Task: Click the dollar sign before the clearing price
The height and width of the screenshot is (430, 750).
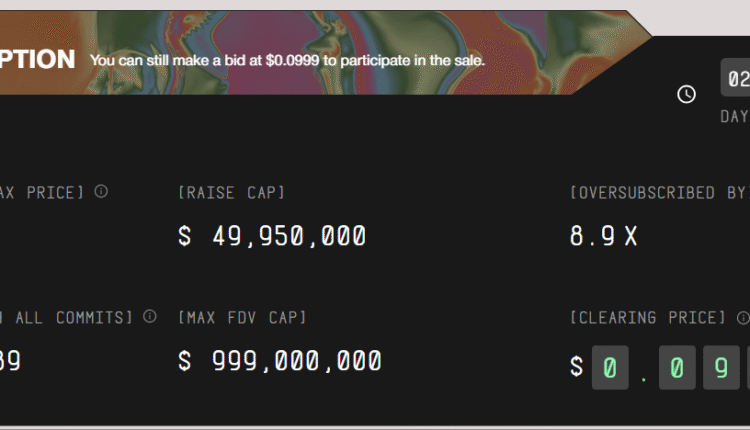Action: click(x=576, y=367)
